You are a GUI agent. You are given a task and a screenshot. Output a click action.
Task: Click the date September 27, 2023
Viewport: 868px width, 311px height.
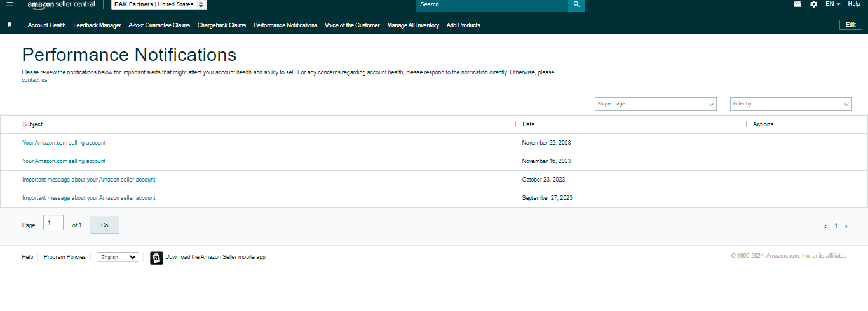(547, 198)
